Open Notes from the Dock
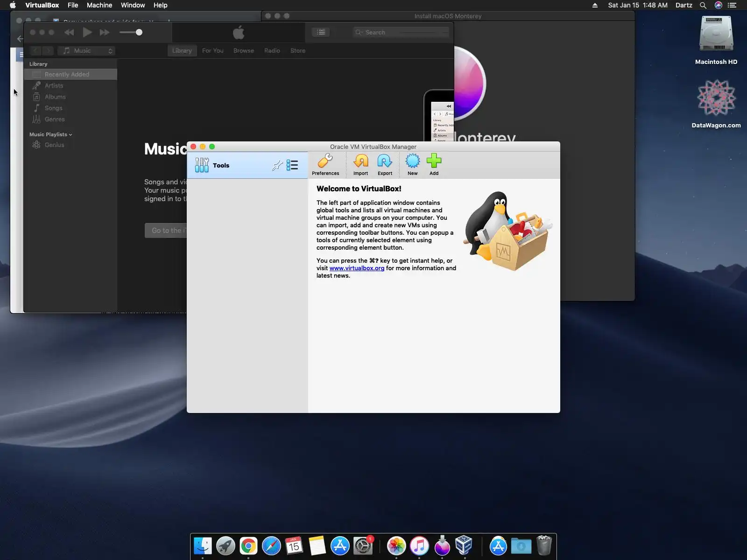 (317, 546)
